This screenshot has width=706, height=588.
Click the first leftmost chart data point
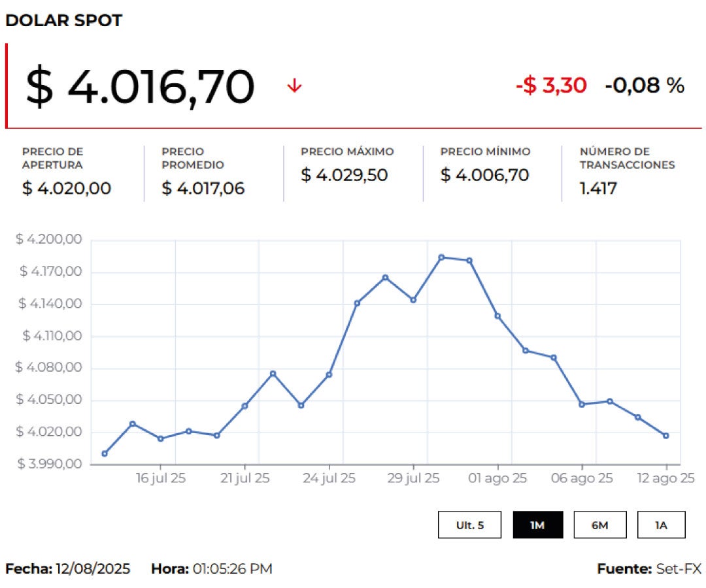pyautogui.click(x=105, y=453)
